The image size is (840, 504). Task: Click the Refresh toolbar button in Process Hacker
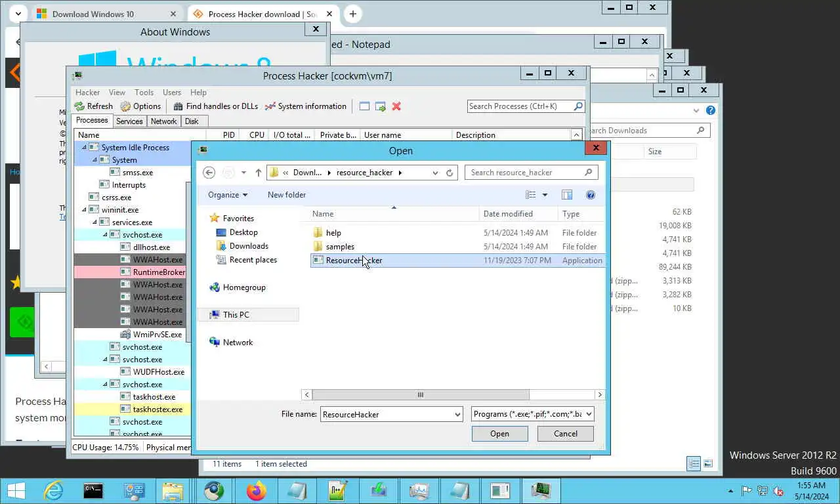pyautogui.click(x=93, y=106)
